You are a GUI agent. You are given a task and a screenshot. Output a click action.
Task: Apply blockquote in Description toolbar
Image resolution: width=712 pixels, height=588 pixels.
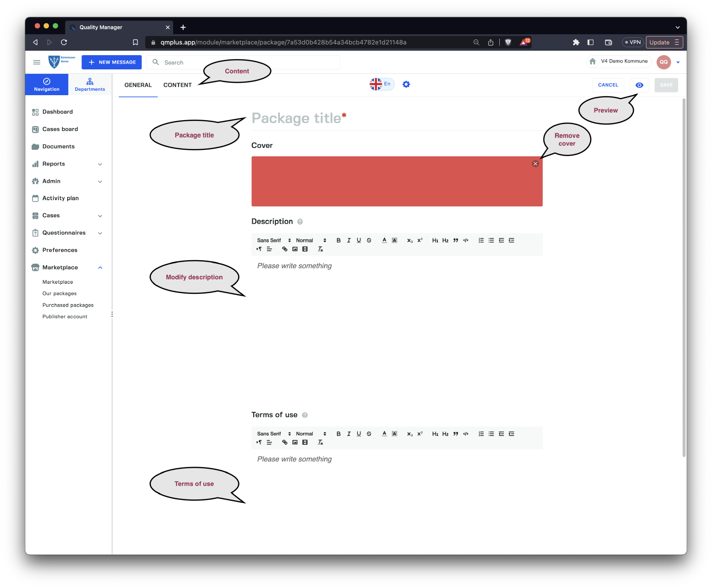point(456,240)
